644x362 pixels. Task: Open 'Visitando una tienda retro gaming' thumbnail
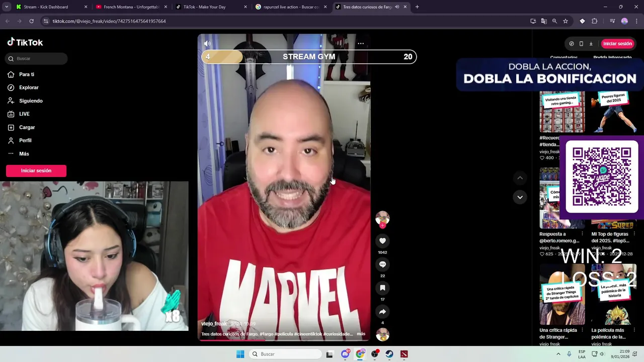(562, 112)
